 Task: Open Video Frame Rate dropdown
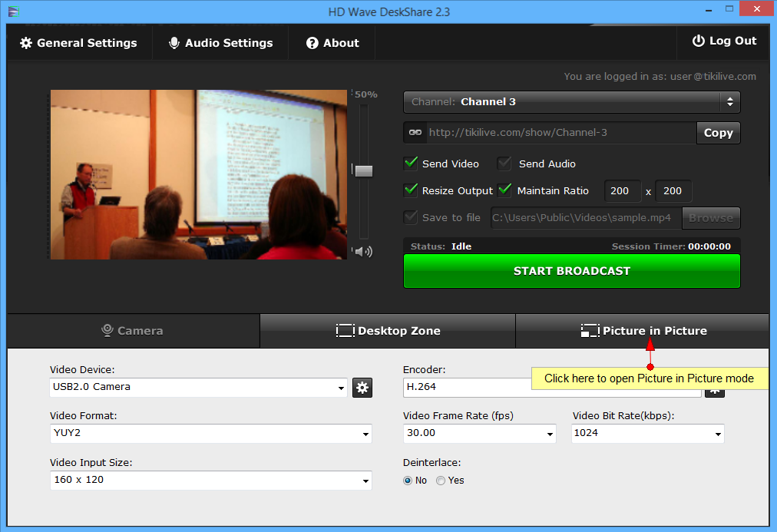[x=479, y=434]
